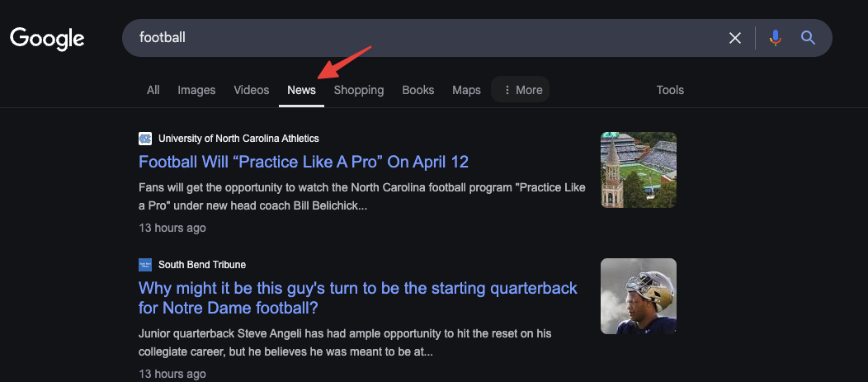
Task: Open the Maps tab
Action: [467, 90]
